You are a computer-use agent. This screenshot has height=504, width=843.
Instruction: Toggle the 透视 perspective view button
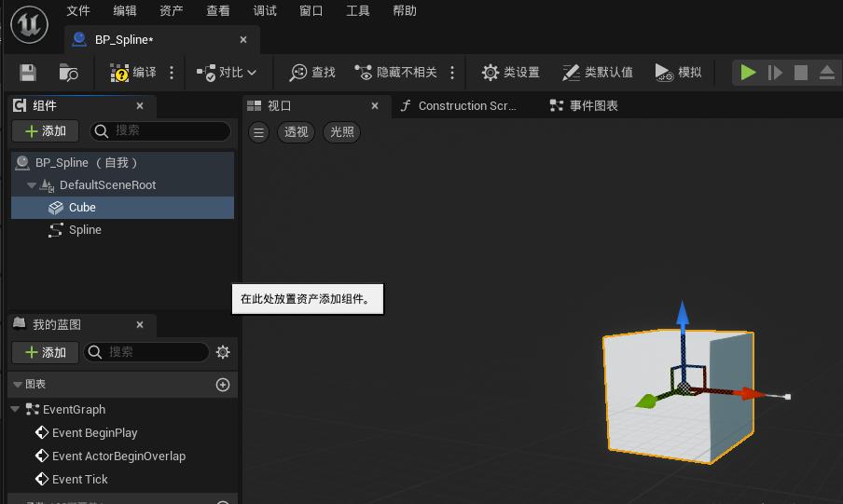[x=297, y=132]
